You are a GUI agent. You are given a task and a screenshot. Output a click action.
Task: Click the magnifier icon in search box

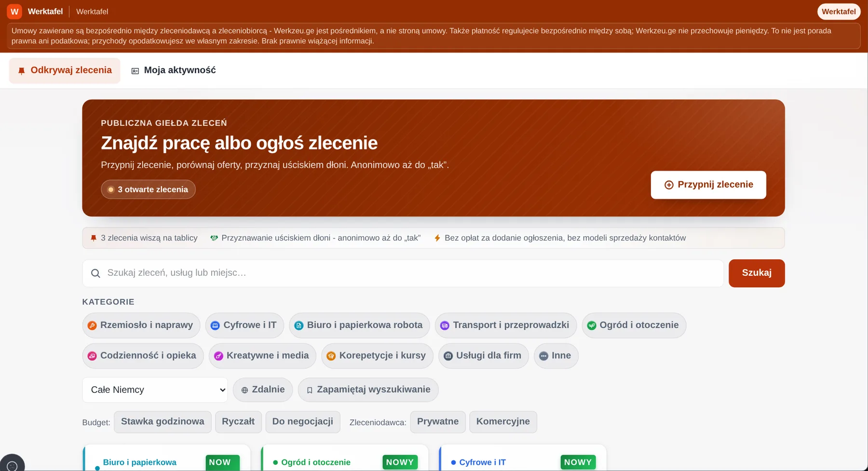click(95, 273)
